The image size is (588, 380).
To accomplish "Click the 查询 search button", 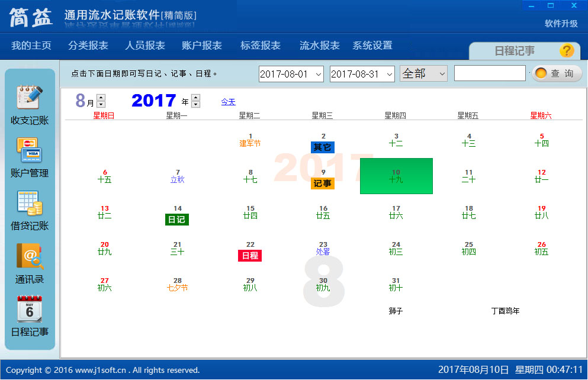I will [x=557, y=73].
